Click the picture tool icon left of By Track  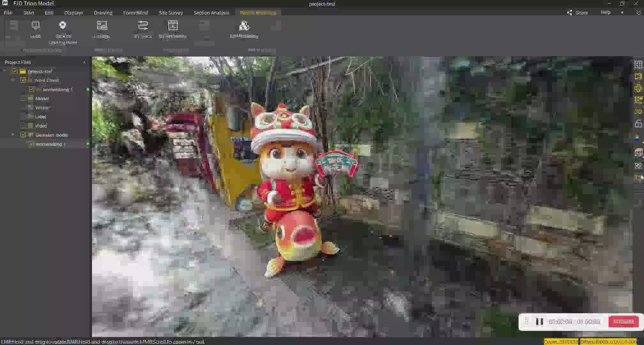[102, 25]
